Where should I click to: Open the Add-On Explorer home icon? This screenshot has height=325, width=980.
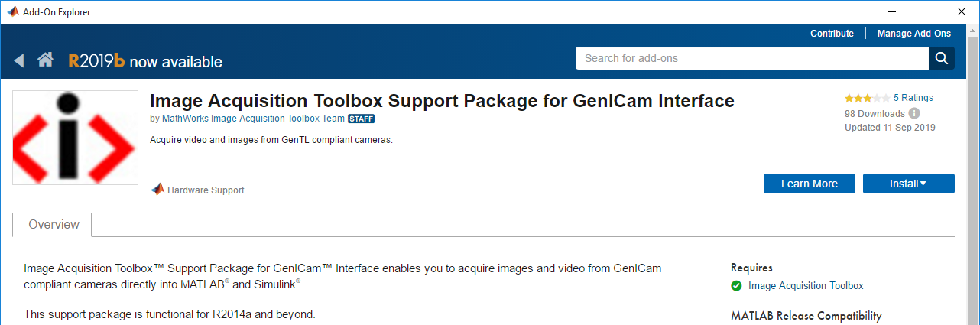[x=45, y=60]
